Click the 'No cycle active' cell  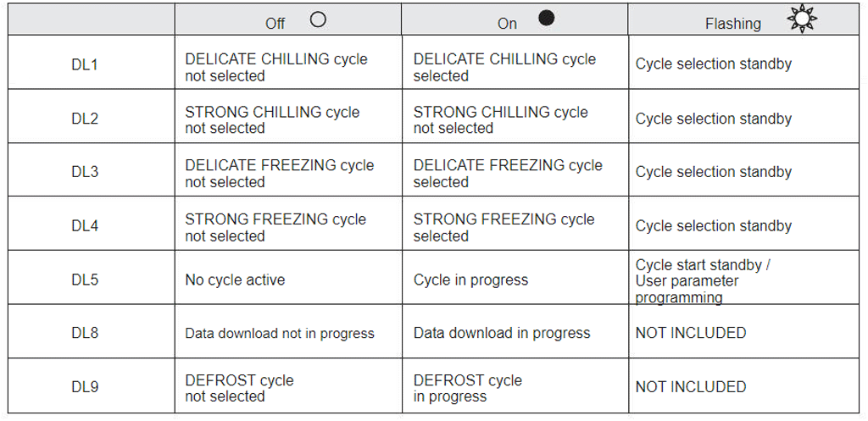pyautogui.click(x=235, y=280)
